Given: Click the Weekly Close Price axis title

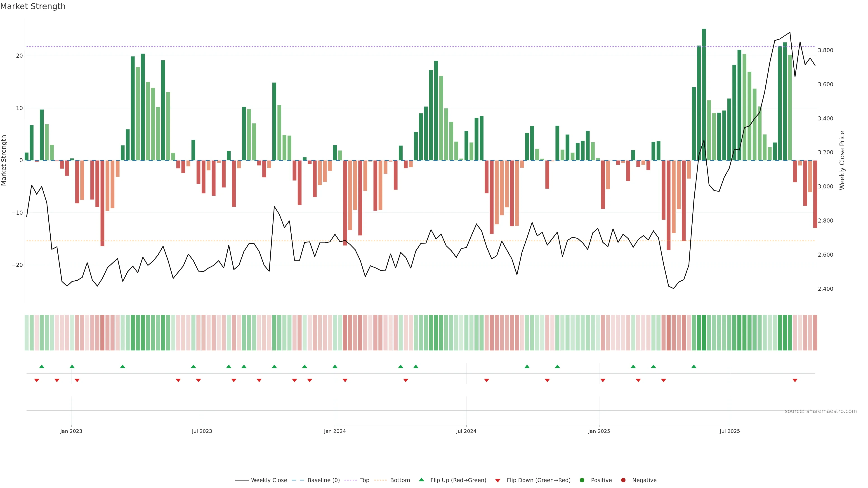Looking at the screenshot, I should [x=842, y=160].
